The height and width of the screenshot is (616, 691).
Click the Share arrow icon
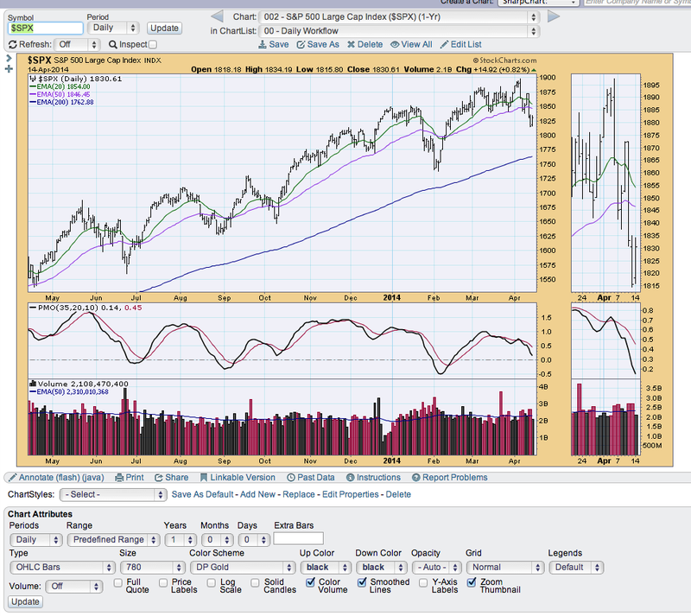click(159, 478)
